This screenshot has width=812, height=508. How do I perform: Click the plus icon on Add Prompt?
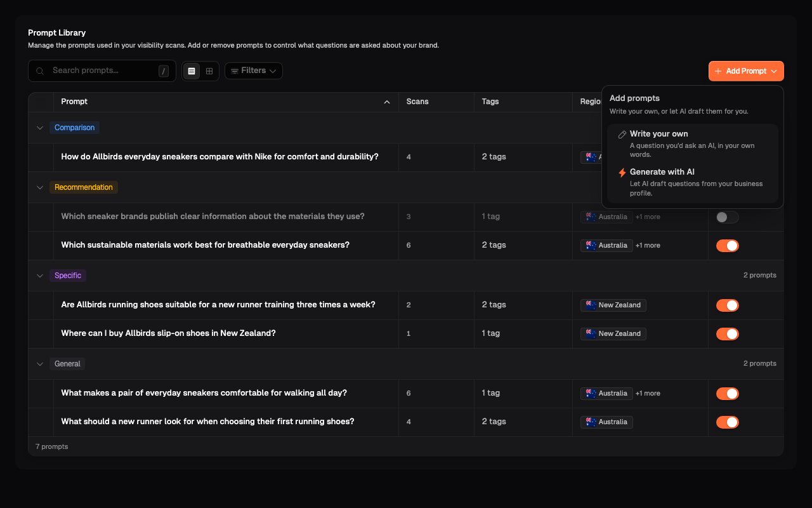(x=718, y=71)
